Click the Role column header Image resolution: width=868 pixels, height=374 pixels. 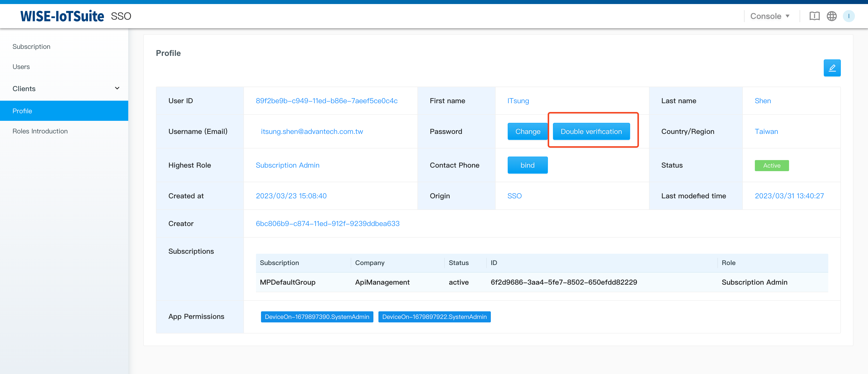pyautogui.click(x=728, y=263)
